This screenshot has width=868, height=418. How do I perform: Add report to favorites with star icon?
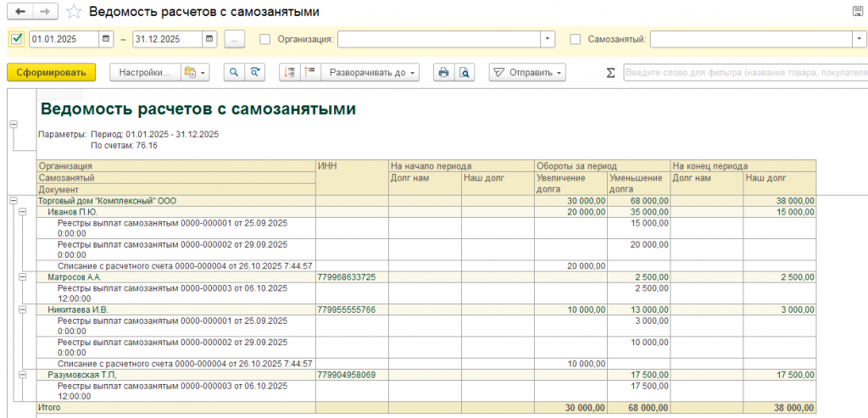tap(73, 12)
